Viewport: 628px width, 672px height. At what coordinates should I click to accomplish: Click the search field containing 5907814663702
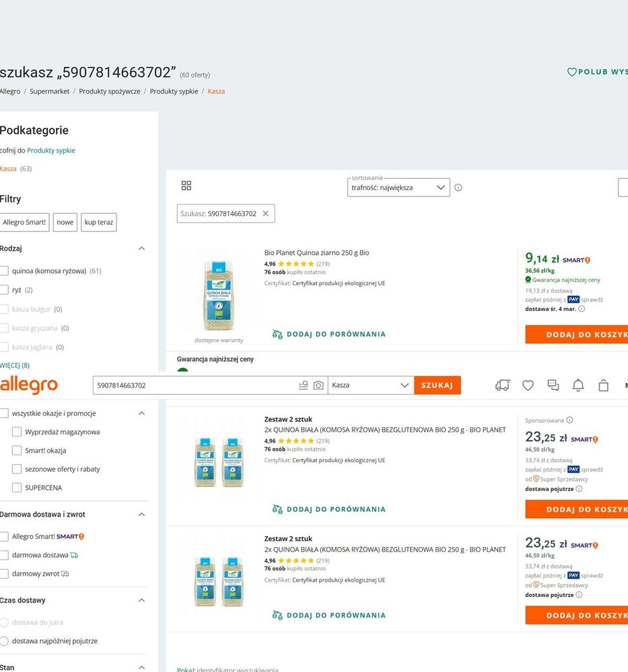click(x=195, y=385)
